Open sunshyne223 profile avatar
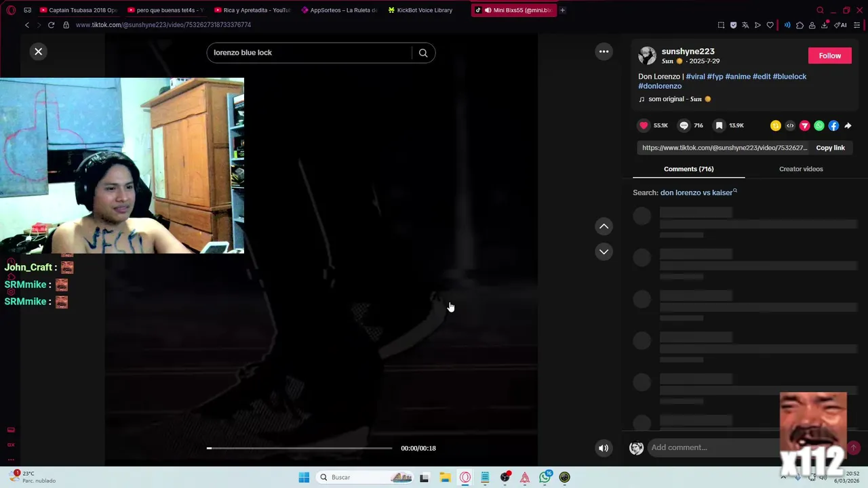The width and height of the screenshot is (868, 488). point(647,56)
